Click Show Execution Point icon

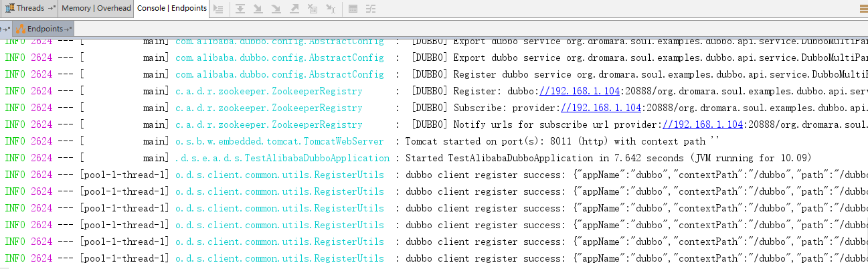pos(219,9)
